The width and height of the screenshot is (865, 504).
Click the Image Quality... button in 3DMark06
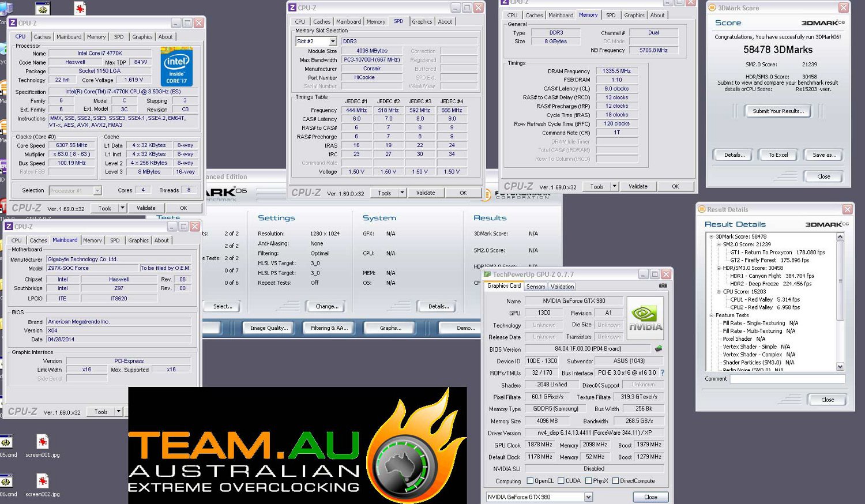pos(269,328)
